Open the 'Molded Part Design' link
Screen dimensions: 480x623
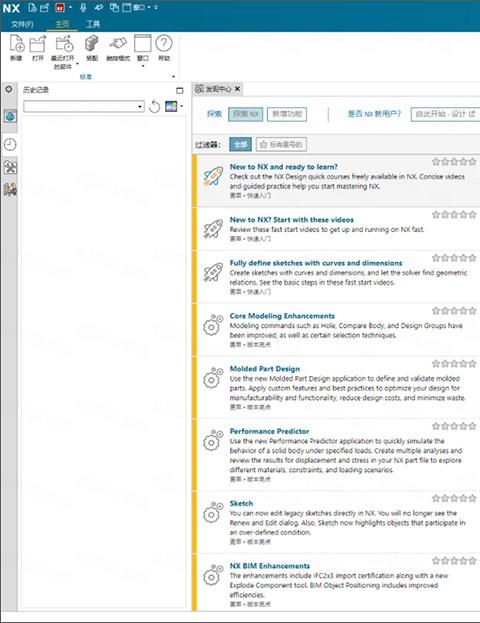coord(265,369)
